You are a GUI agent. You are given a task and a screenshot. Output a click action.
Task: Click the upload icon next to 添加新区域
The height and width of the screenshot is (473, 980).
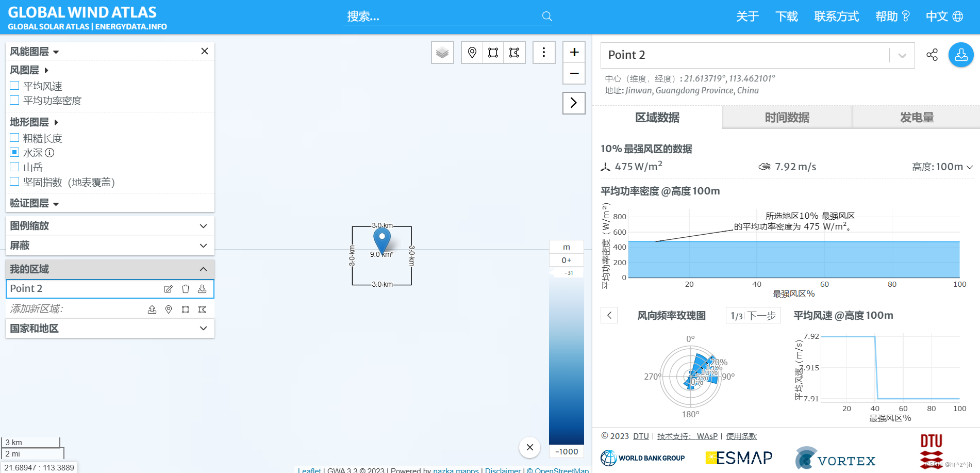pos(152,309)
